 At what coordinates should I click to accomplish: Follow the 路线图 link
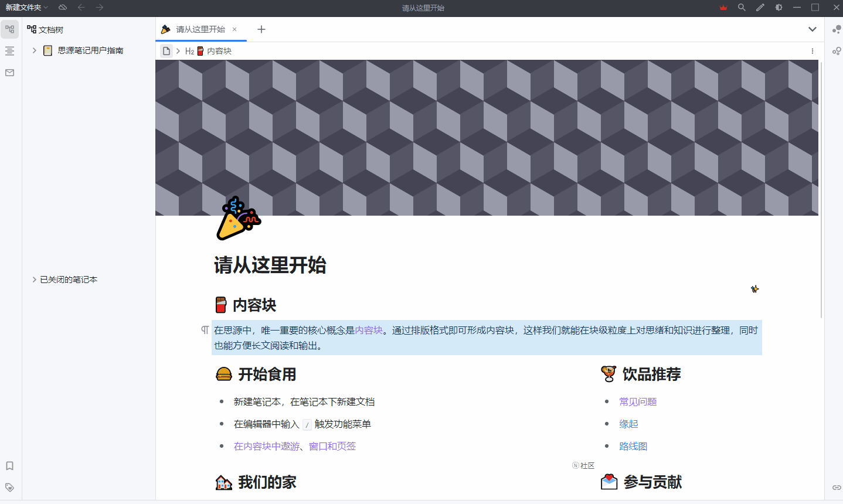pos(633,446)
